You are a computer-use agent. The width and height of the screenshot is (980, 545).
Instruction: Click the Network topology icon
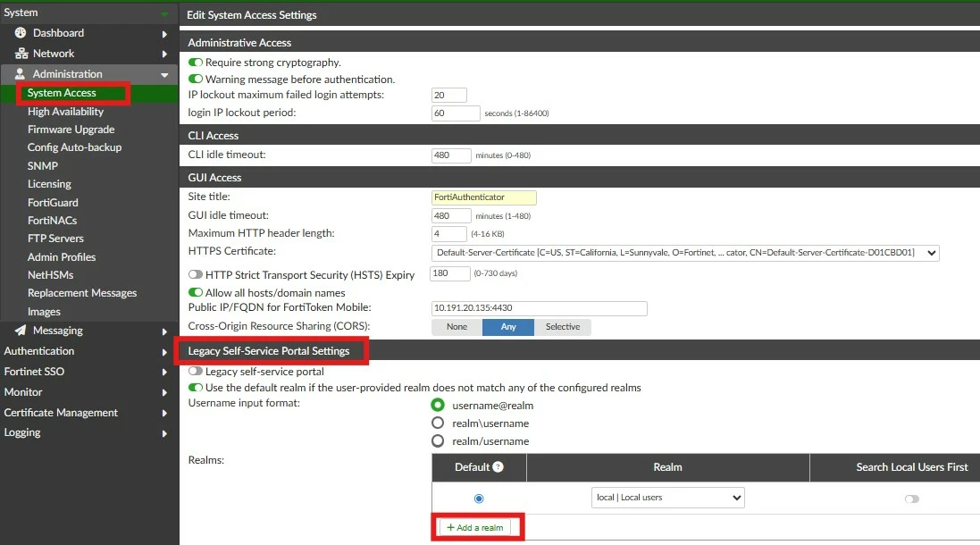[21, 54]
